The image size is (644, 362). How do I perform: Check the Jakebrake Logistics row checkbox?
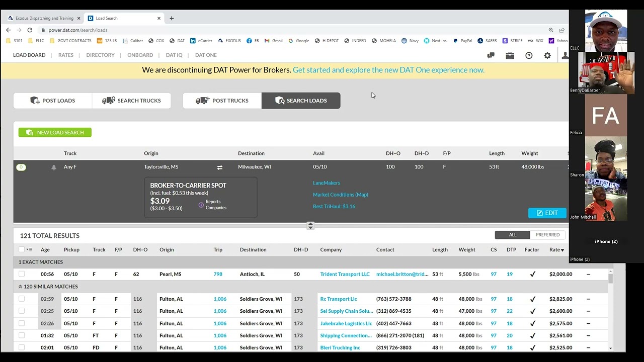pyautogui.click(x=22, y=323)
